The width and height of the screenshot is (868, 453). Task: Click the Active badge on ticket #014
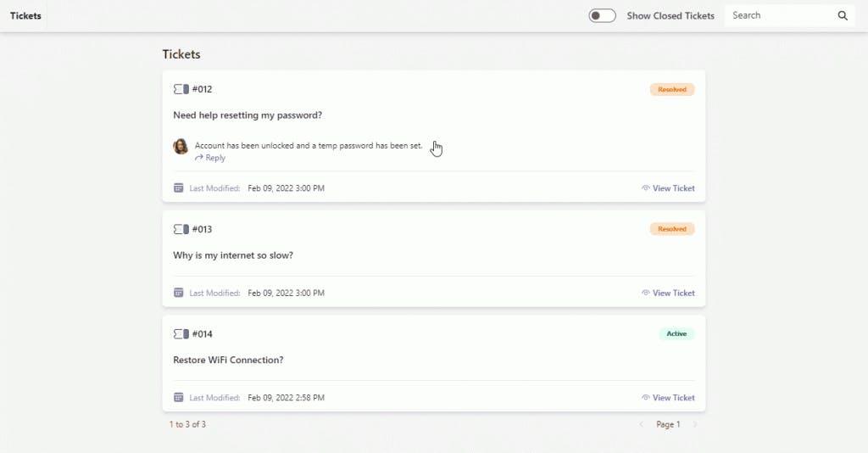coord(676,334)
